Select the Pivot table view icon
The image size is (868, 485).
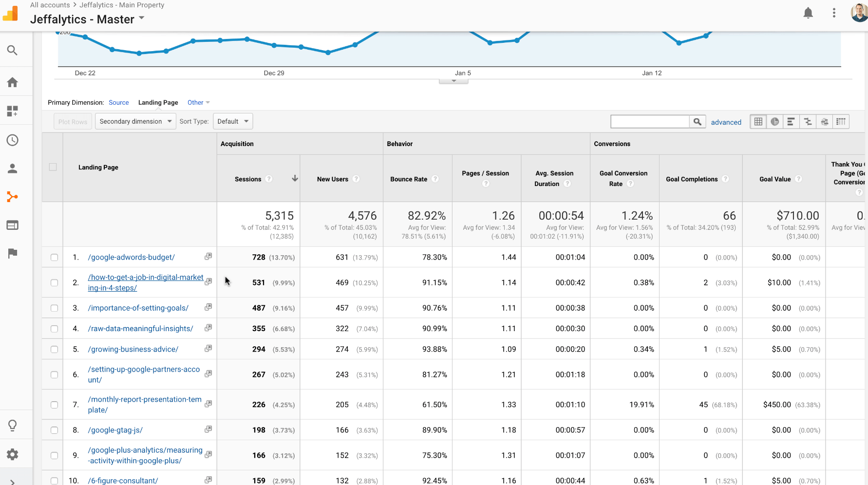[x=841, y=122]
